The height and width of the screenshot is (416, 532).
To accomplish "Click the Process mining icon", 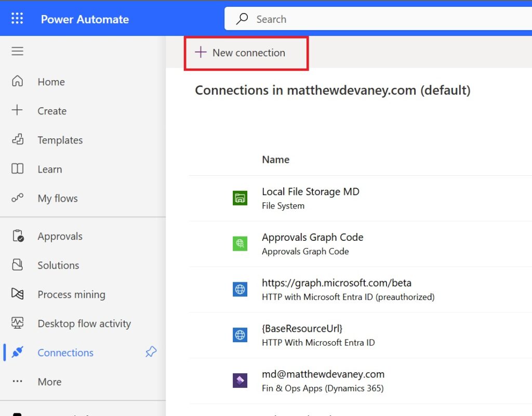I will coord(17,294).
